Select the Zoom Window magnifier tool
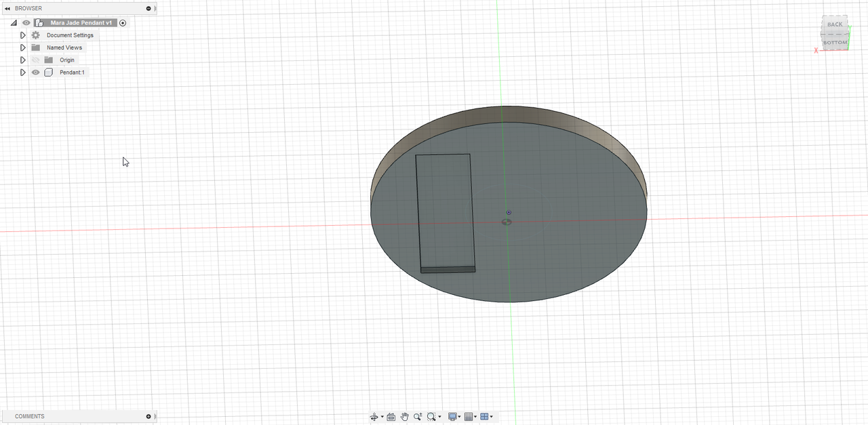Screen dimensions: 868x425 (431, 417)
